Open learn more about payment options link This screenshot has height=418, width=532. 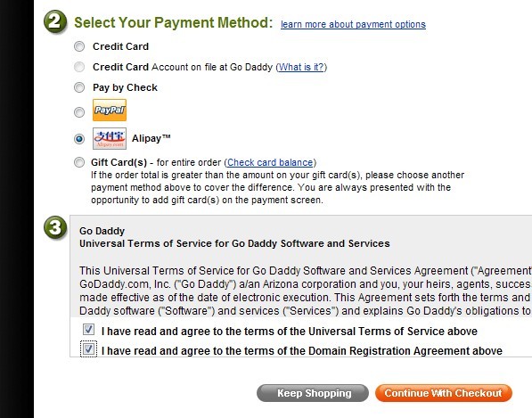tap(353, 24)
